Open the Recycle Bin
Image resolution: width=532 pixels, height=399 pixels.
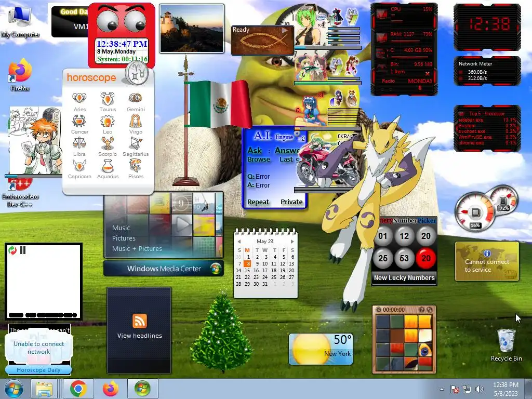(x=506, y=345)
